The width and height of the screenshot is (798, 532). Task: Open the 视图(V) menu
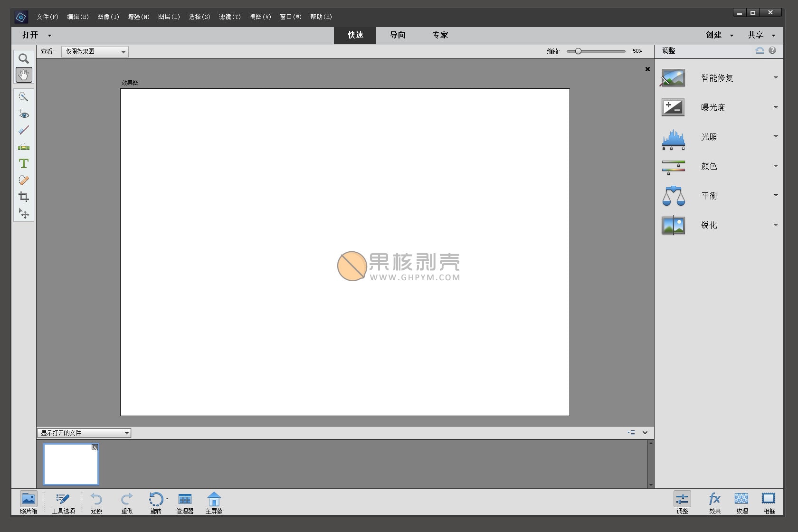pyautogui.click(x=260, y=17)
